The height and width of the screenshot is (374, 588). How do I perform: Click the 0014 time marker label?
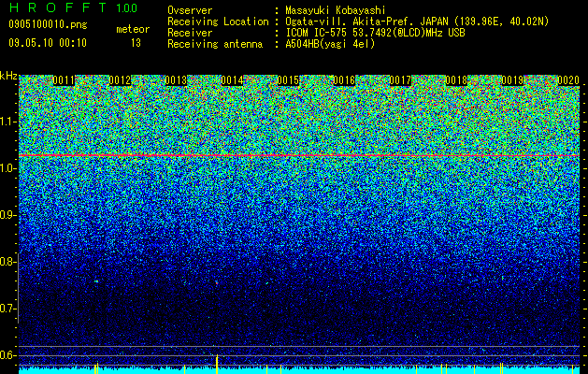tap(232, 80)
